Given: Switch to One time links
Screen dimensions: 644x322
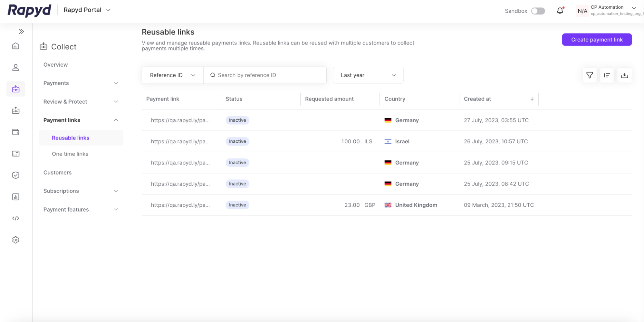Looking at the screenshot, I should 70,154.
